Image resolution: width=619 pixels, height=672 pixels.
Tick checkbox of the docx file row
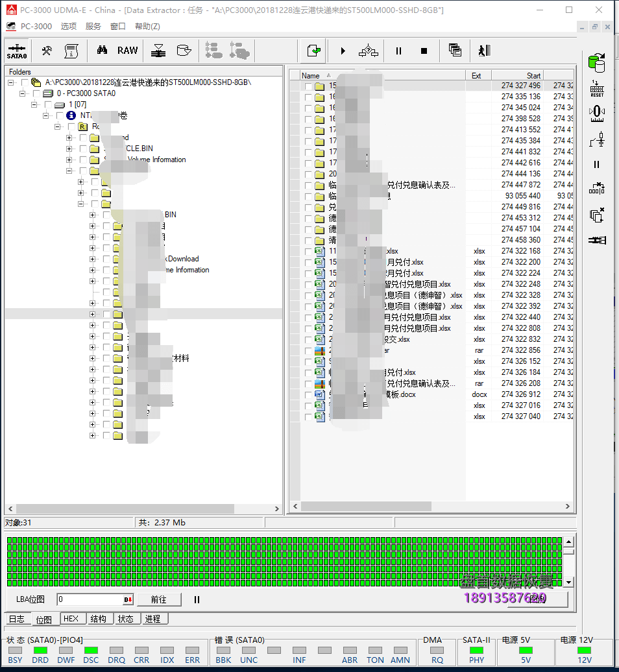tap(308, 395)
